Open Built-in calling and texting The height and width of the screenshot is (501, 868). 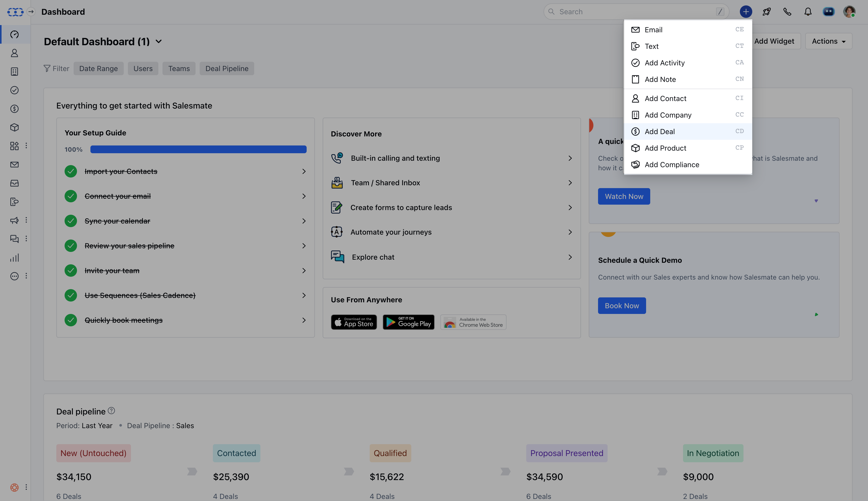tap(452, 158)
